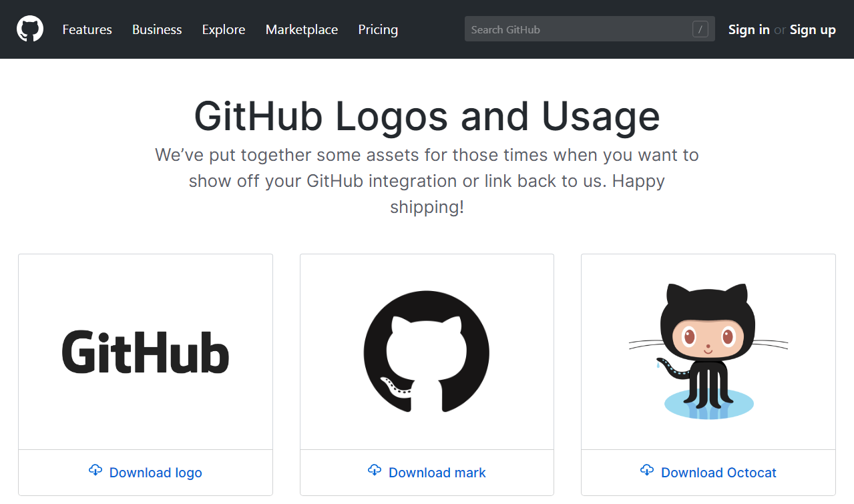Click the 'GitHub Logos and Usage' heading
The width and height of the screenshot is (854, 504).
click(x=427, y=116)
